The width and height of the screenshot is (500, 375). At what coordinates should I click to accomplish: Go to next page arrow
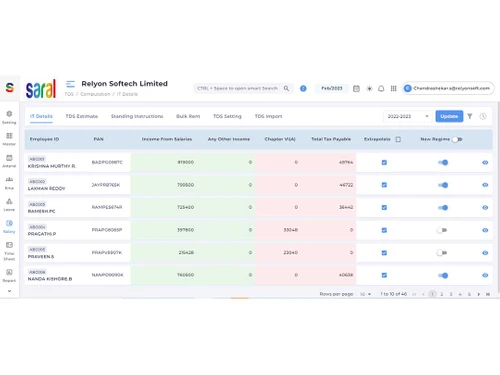[479, 294]
